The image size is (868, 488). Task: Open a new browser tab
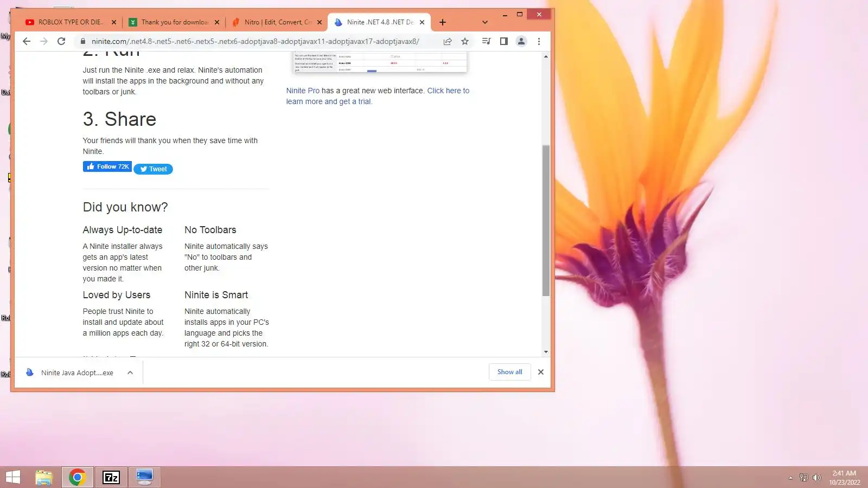[443, 22]
